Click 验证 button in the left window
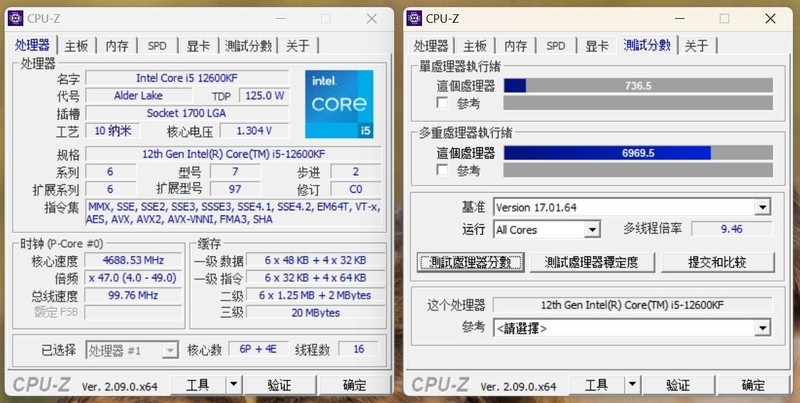 pyautogui.click(x=279, y=385)
